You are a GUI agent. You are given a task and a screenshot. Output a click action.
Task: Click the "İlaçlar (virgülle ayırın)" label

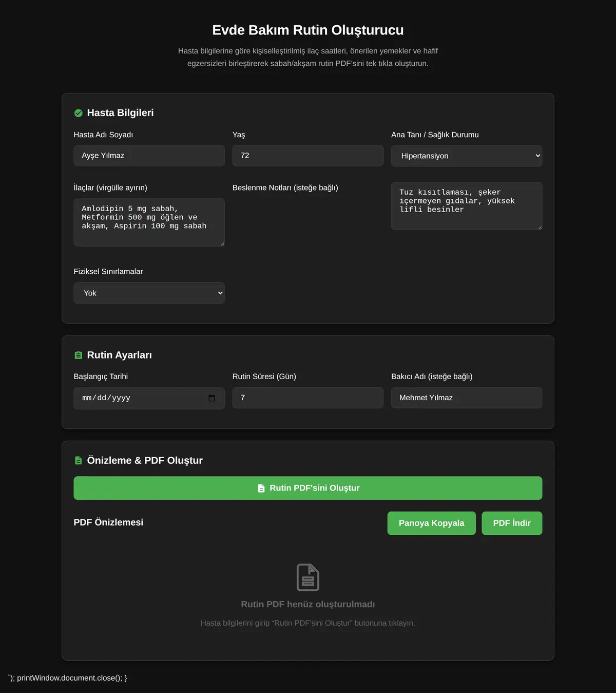pos(110,188)
